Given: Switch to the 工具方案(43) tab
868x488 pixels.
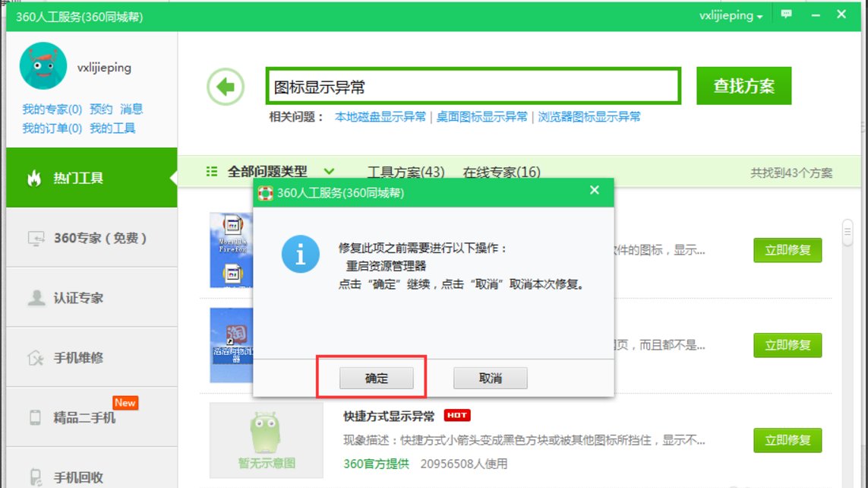Looking at the screenshot, I should [407, 171].
